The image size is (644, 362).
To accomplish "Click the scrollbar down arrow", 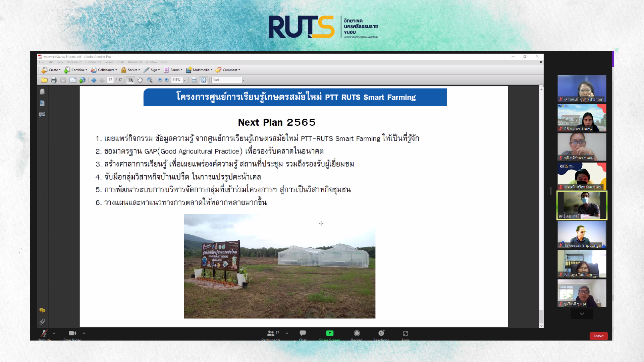I will (541, 326).
